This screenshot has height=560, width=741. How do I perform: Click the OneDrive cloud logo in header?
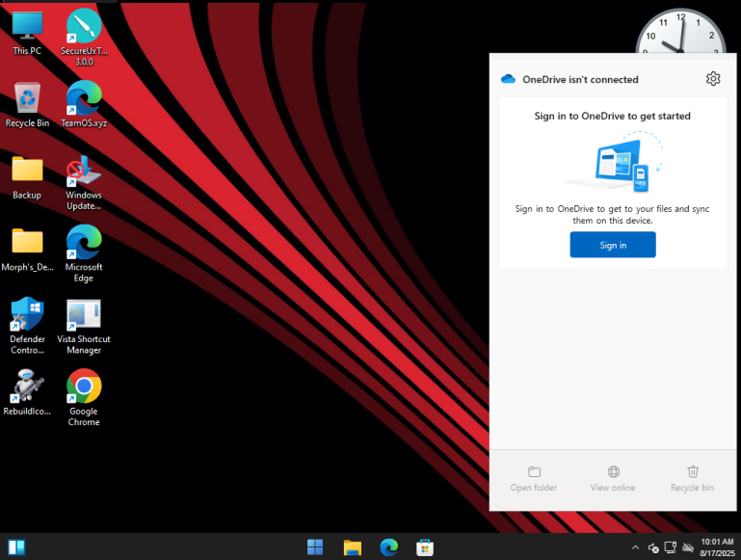508,79
